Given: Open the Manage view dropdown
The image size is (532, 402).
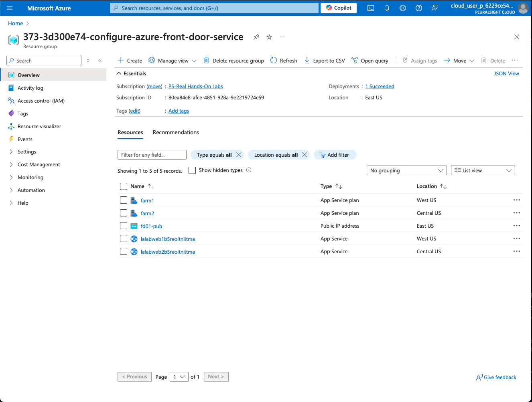Looking at the screenshot, I should click(173, 61).
